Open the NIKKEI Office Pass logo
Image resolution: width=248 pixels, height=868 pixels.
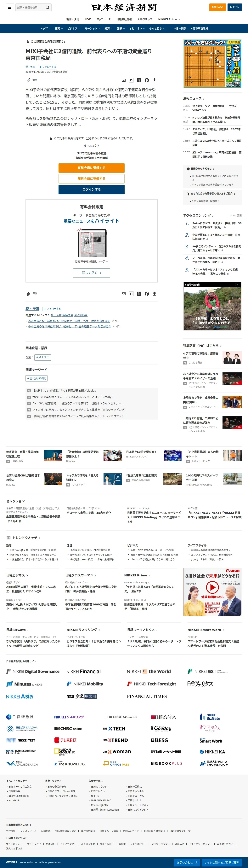tap(116, 764)
